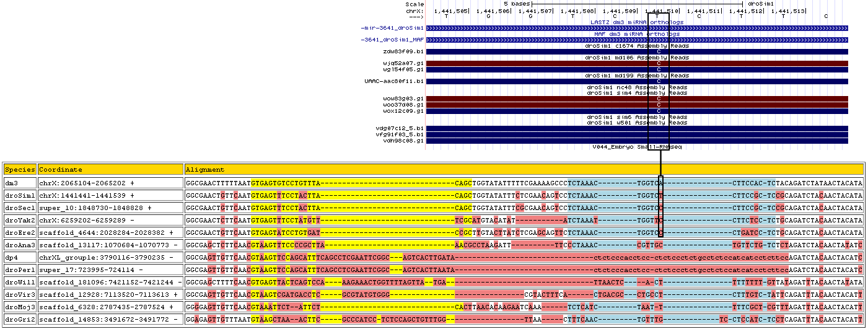Click the V044_Embryo Small-RNAseq track title
This screenshot has width=868, height=329.
tap(637, 147)
